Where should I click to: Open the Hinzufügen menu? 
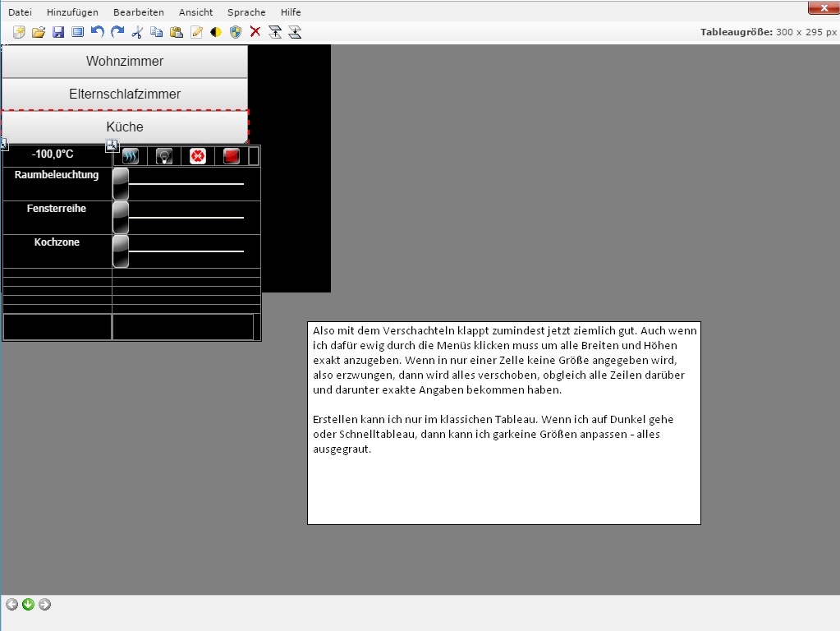pyautogui.click(x=72, y=12)
